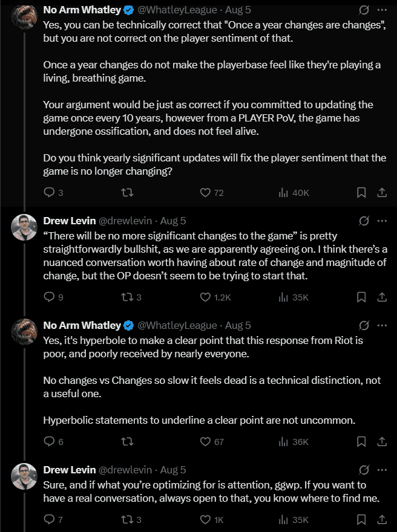Toggle bookmark on Drew Levin's final reply
397x532 pixels.
point(361,519)
